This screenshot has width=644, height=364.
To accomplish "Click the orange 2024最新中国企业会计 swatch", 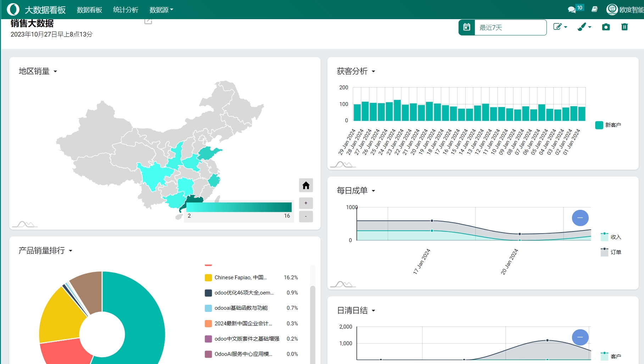I will [208, 323].
